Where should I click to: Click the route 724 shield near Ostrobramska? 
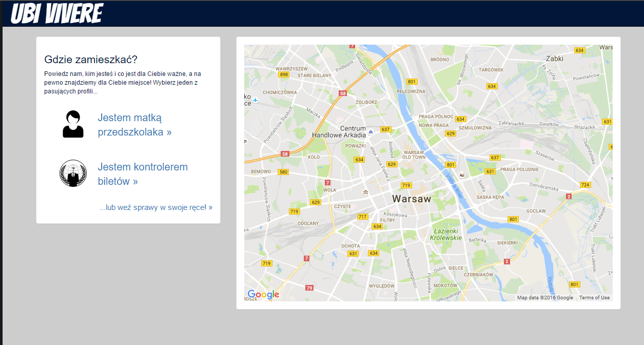click(x=585, y=184)
